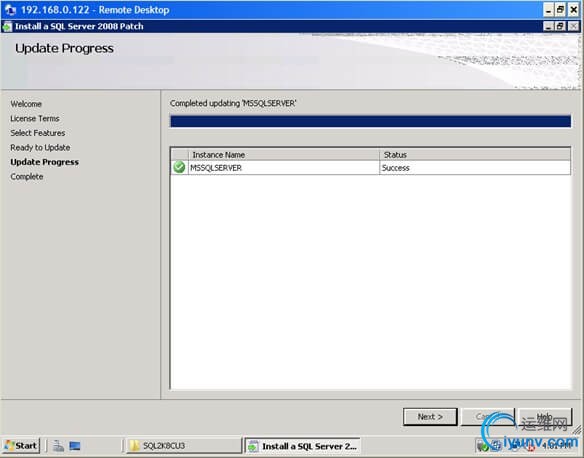This screenshot has height=458, width=584.
Task: Open the Windows Start menu
Action: tap(21, 445)
